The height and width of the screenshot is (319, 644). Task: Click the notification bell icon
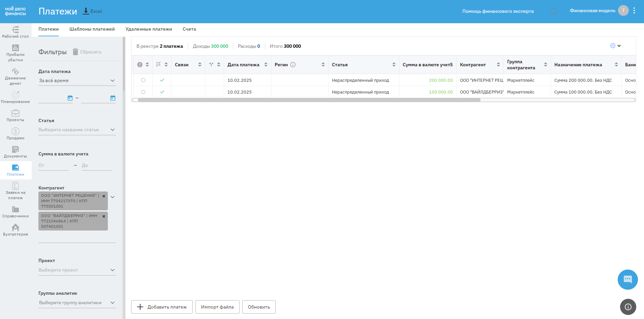[554, 11]
